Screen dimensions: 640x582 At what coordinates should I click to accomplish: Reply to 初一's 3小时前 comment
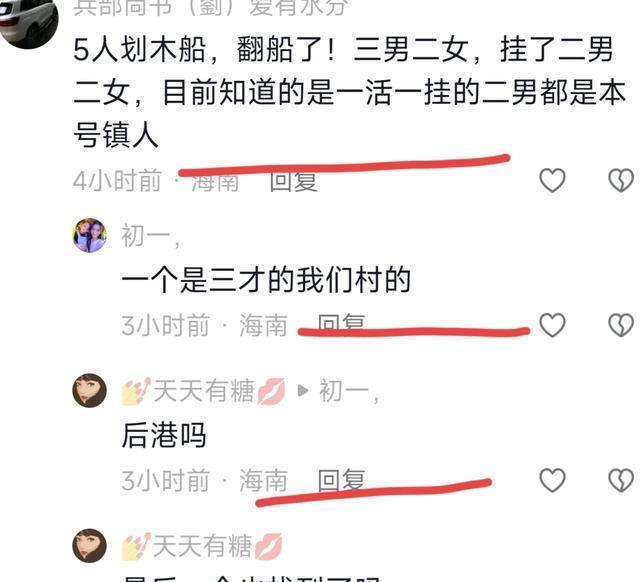pos(341,323)
